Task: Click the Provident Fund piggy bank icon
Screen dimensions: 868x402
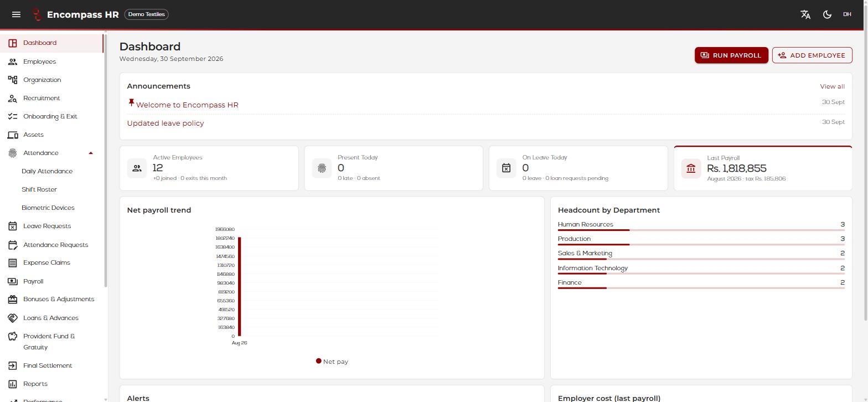Action: (13, 337)
